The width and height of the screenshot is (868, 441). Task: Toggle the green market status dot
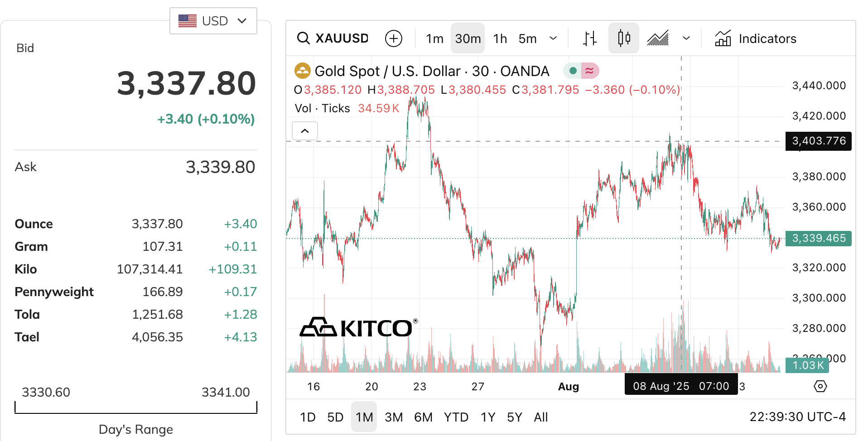(x=573, y=71)
